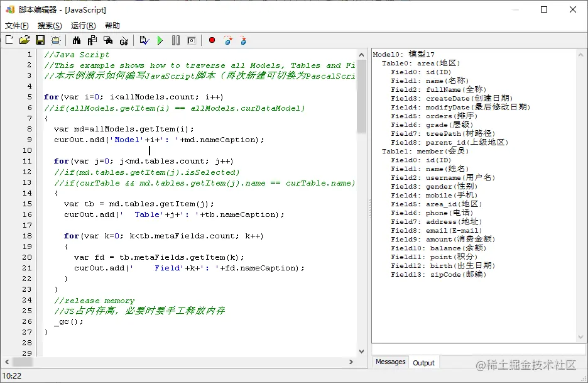This screenshot has height=383, width=588.
Task: Click the 'Field2: username(用户名)' row
Action: point(443,177)
